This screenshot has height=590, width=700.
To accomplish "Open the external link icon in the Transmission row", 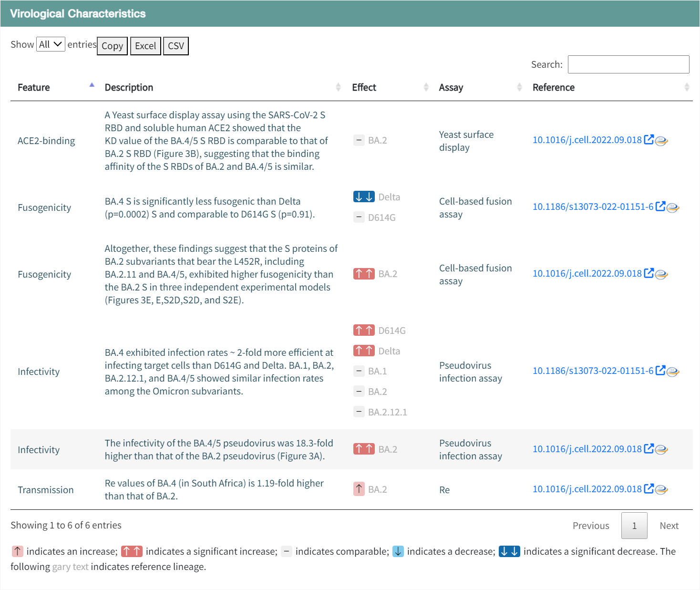I will pyautogui.click(x=649, y=488).
